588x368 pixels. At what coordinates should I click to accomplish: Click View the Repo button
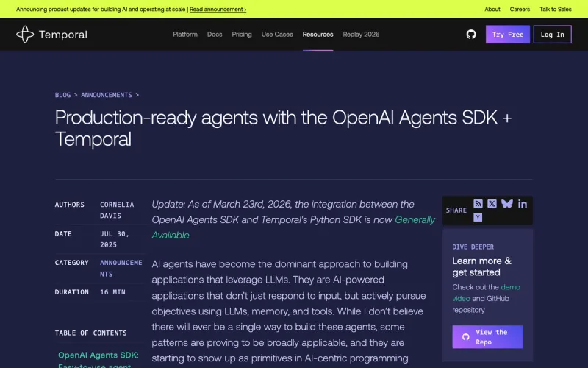tap(487, 337)
